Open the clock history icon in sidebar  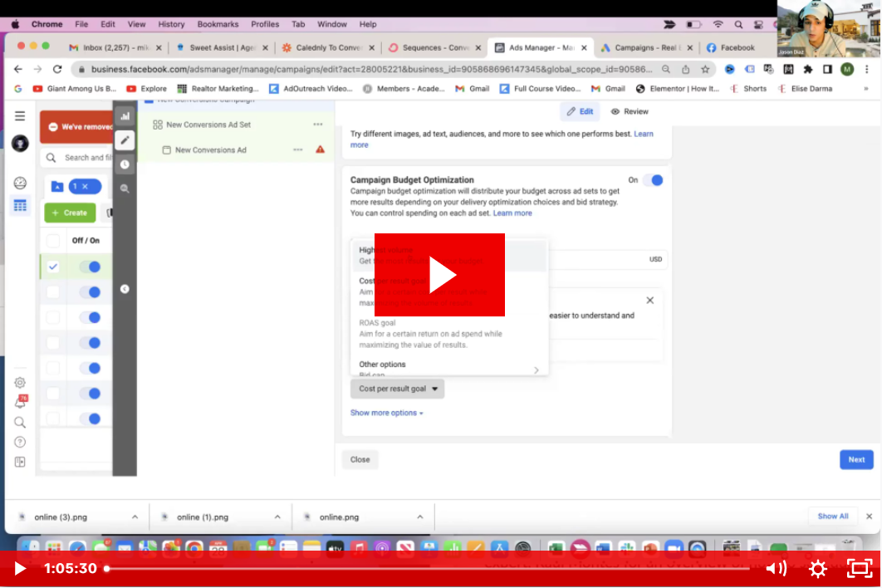(125, 164)
